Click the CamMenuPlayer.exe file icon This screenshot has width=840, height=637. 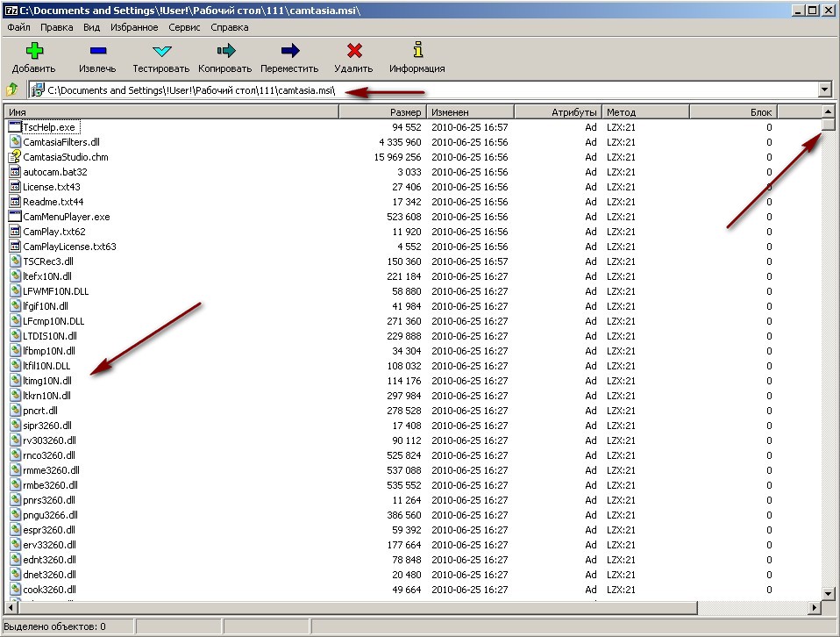[x=15, y=217]
